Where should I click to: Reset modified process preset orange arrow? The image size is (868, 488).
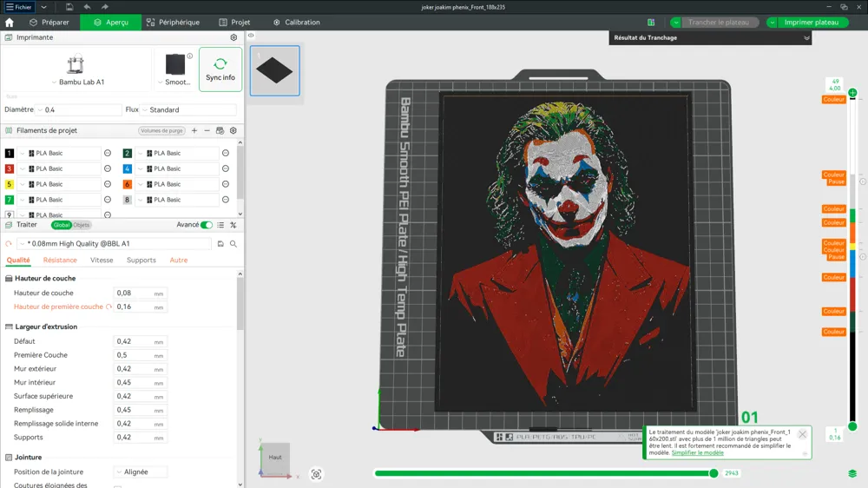click(9, 244)
